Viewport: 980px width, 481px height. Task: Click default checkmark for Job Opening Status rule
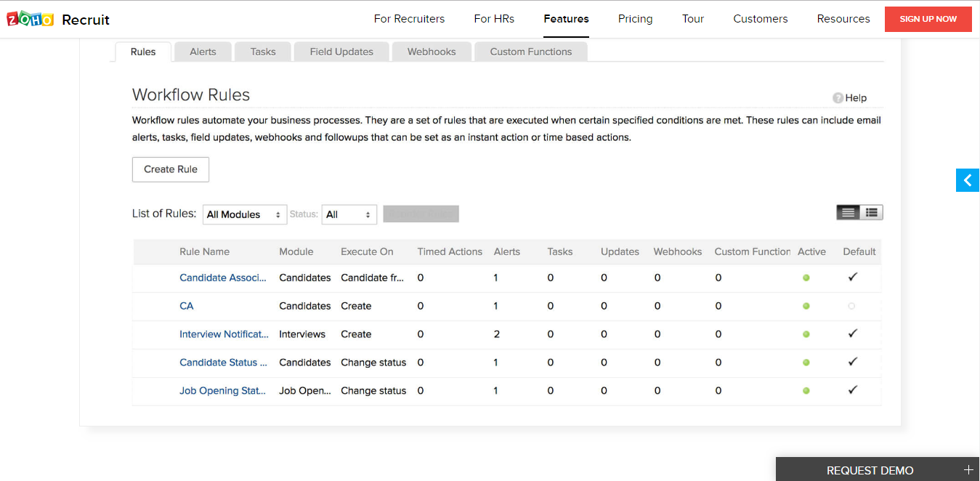pos(853,390)
